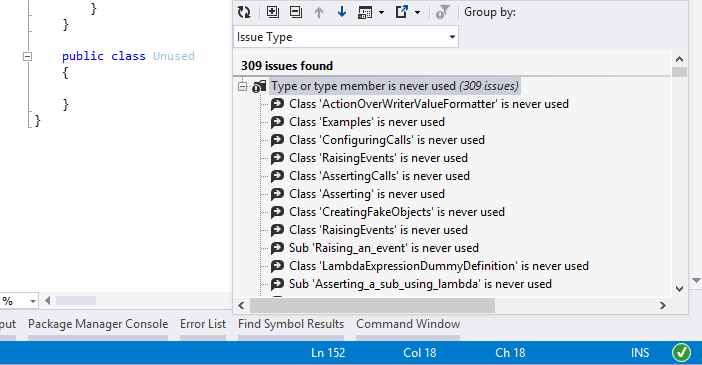Screen dimensions: 702x365
Task: Click issue icon beside 'ActionOverWriterValueFormatter' row
Action: 278,104
